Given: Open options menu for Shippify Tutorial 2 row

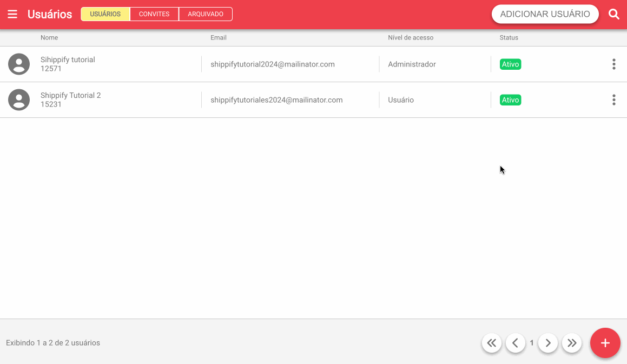Looking at the screenshot, I should tap(614, 100).
